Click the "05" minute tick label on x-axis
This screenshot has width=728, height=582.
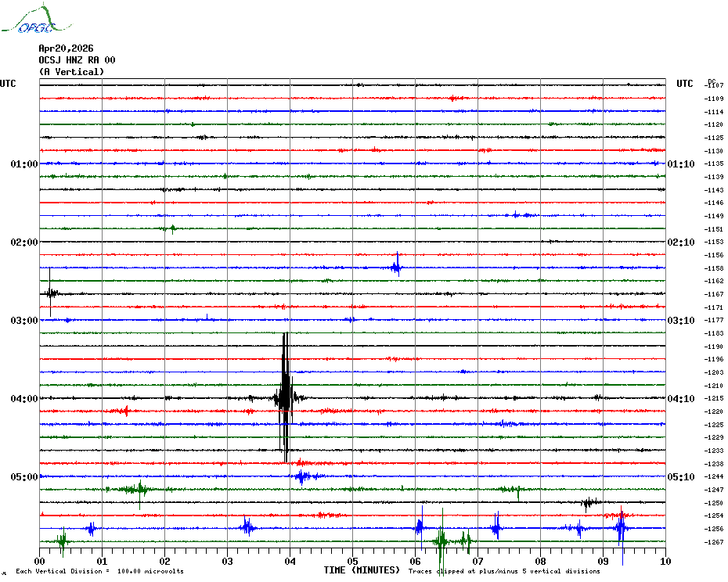pyautogui.click(x=353, y=561)
